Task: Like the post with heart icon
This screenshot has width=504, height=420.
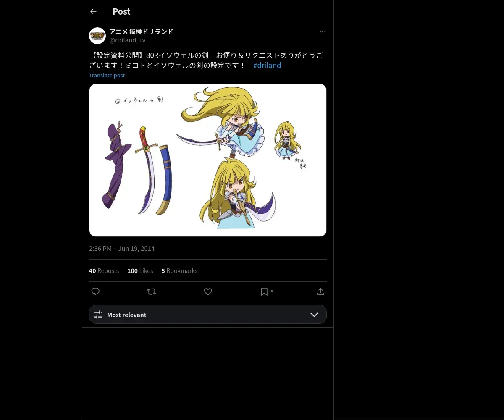Action: (x=208, y=291)
